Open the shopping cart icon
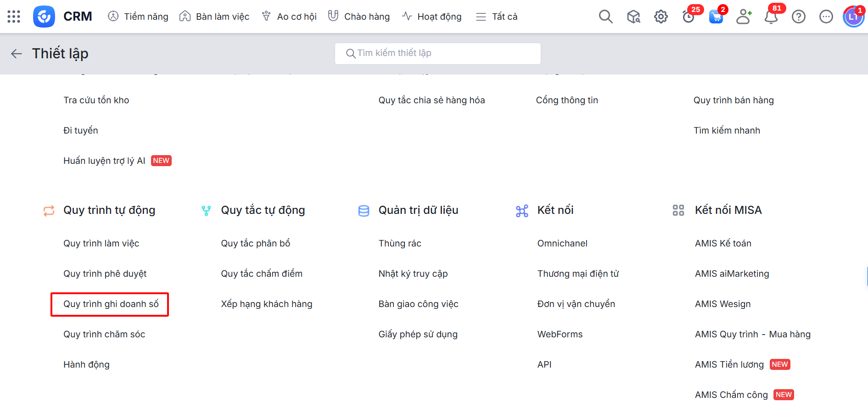 coord(716,17)
